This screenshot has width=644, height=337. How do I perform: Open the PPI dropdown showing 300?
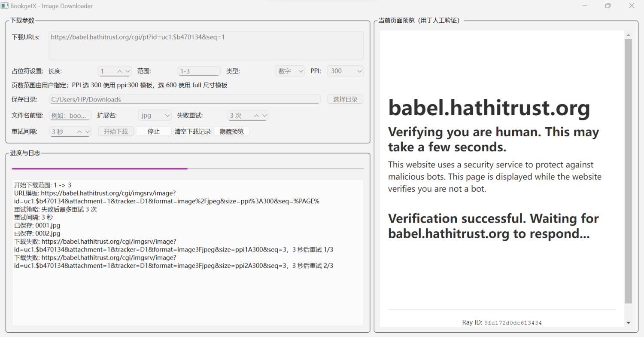click(345, 71)
